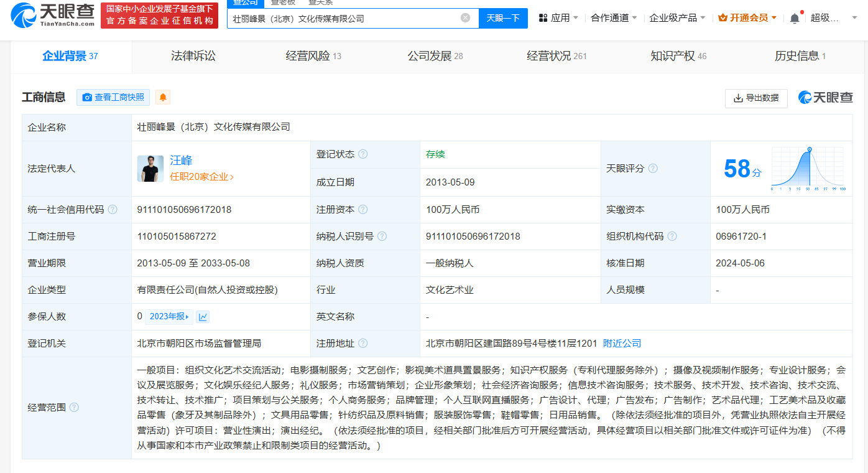Click approval date 2024-05-06

click(740, 263)
